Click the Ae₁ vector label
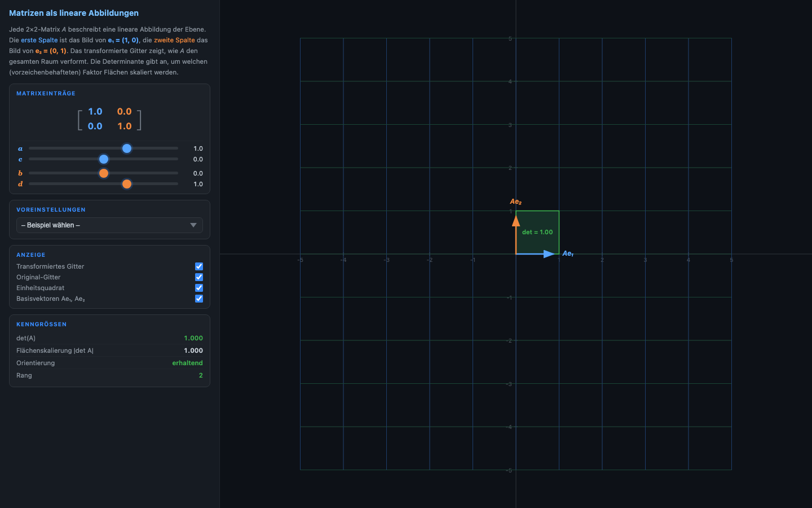The height and width of the screenshot is (508, 812). (568, 254)
